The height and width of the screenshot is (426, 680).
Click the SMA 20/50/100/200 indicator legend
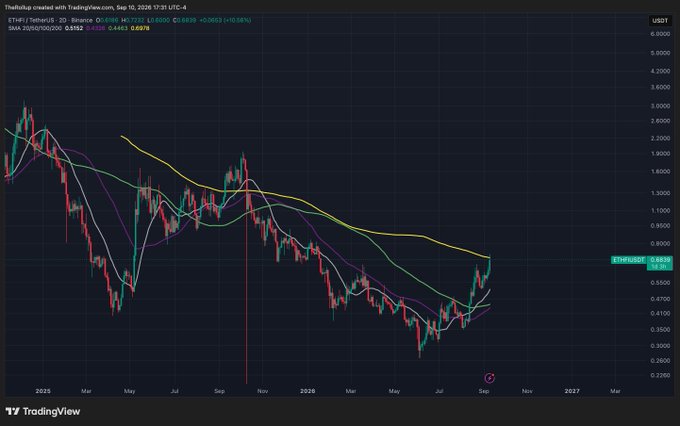coord(35,28)
